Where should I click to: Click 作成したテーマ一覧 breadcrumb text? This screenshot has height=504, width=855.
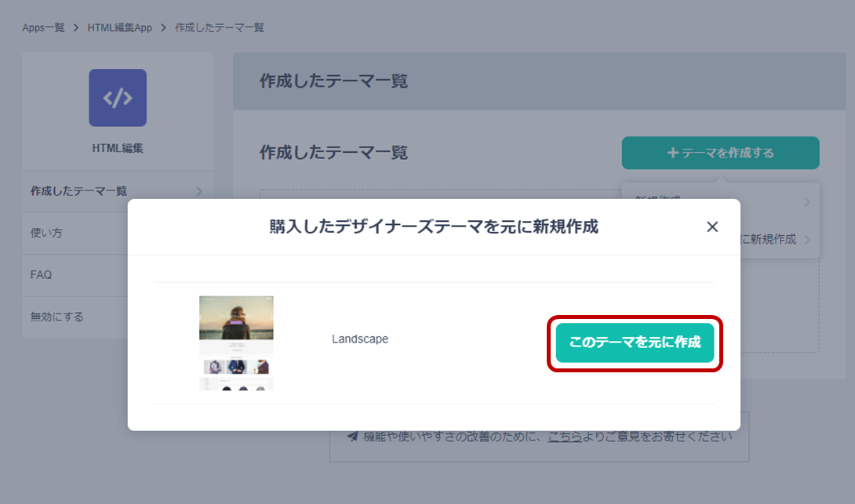[219, 27]
